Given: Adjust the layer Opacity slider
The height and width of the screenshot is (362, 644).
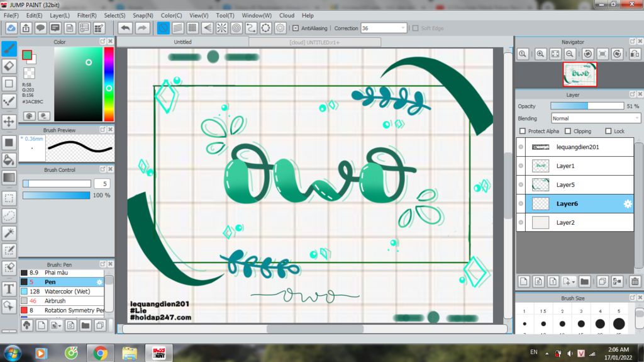Looking at the screenshot, I should [587, 106].
